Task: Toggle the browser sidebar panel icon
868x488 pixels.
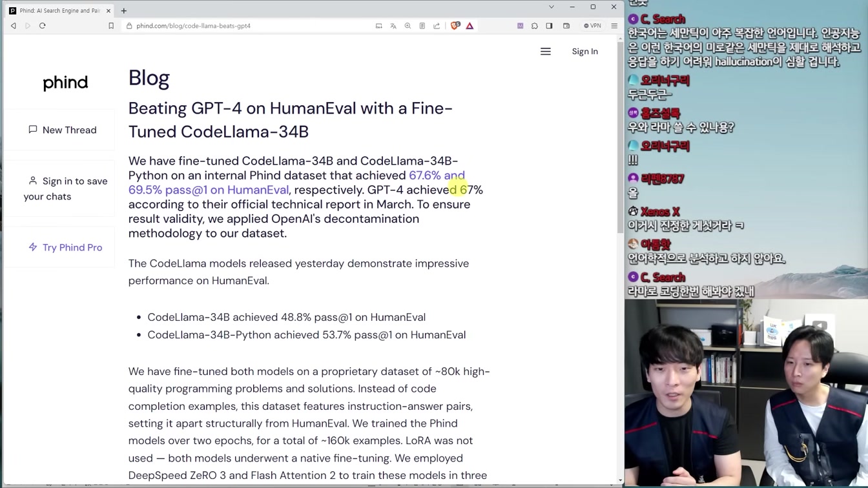Action: [549, 26]
